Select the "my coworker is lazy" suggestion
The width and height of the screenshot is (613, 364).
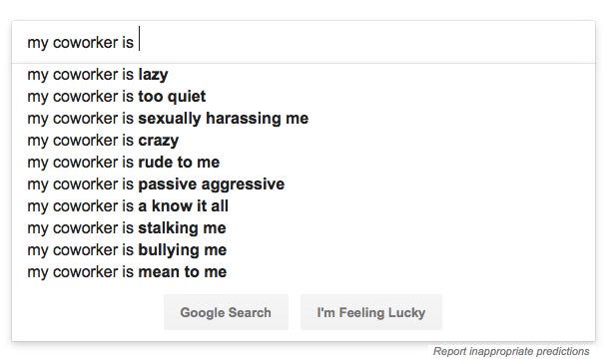pos(304,74)
